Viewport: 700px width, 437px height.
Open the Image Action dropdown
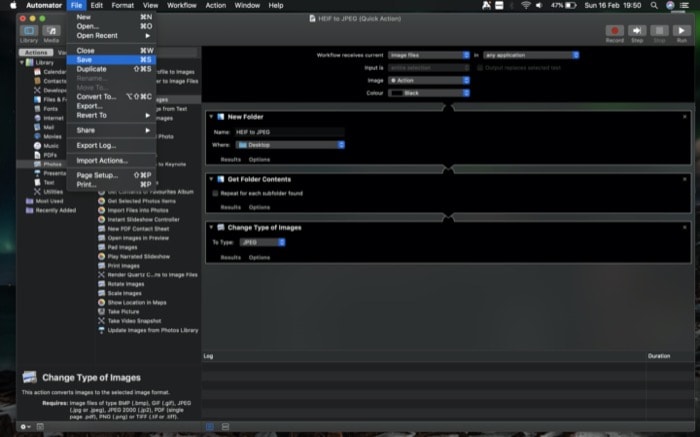pos(429,80)
